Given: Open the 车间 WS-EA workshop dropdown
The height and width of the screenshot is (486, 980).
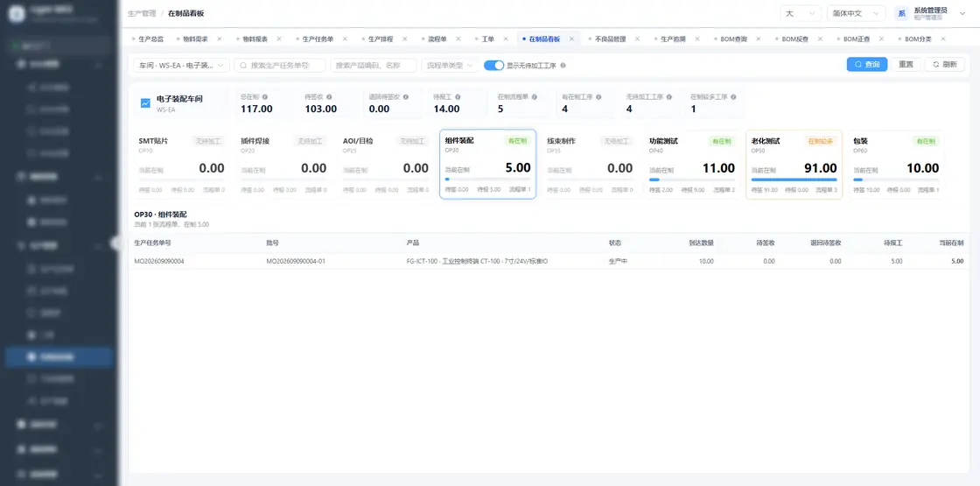Looking at the screenshot, I should click(181, 65).
